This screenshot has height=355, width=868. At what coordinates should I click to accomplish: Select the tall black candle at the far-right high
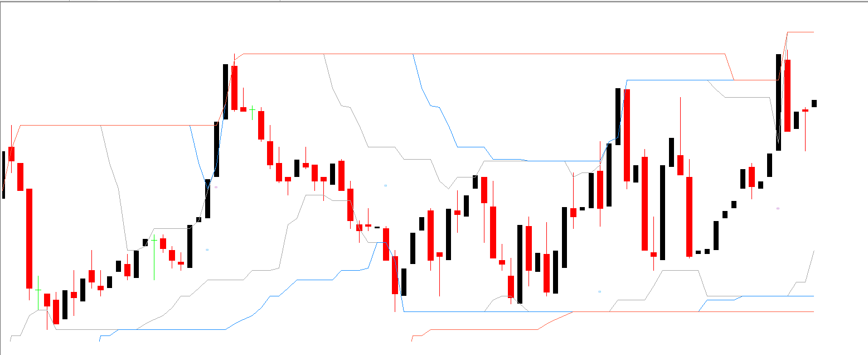[778, 102]
